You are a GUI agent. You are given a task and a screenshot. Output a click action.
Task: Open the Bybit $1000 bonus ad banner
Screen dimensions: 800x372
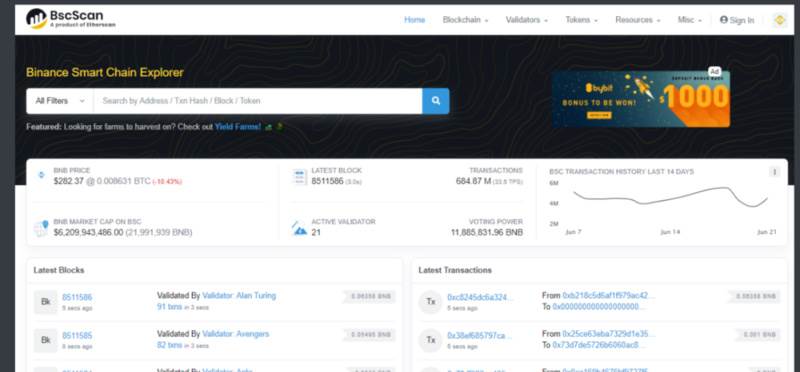coord(641,98)
